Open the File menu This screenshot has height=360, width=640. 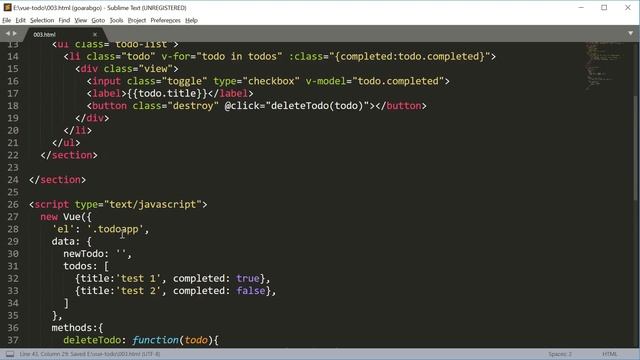pyautogui.click(x=7, y=20)
